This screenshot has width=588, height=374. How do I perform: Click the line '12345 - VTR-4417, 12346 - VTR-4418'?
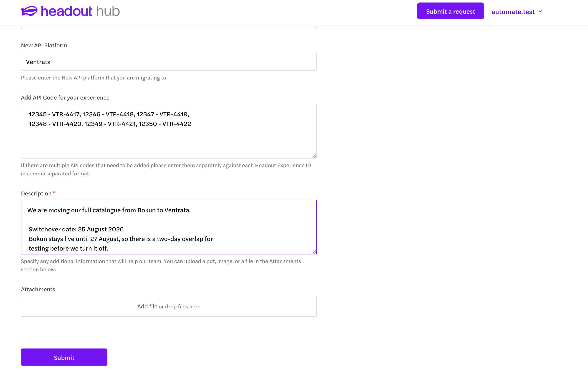(x=109, y=114)
